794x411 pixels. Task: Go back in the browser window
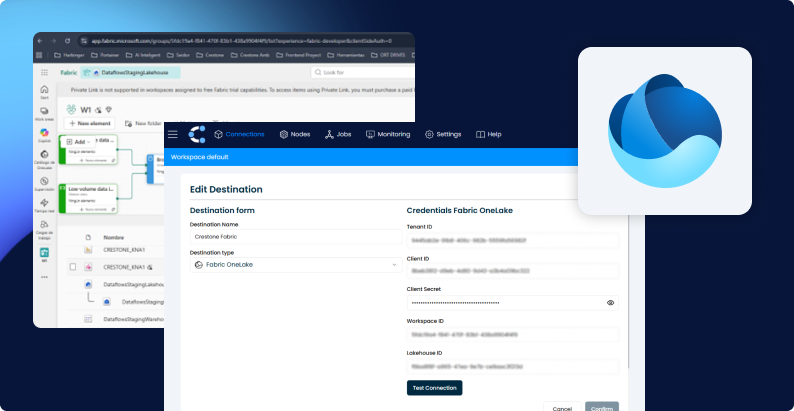[41, 41]
